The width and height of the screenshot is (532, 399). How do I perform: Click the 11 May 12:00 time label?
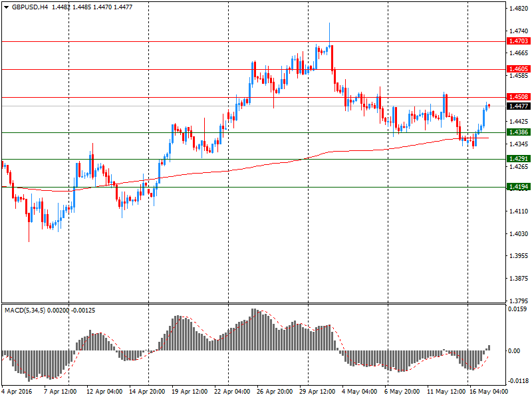pyautogui.click(x=446, y=392)
